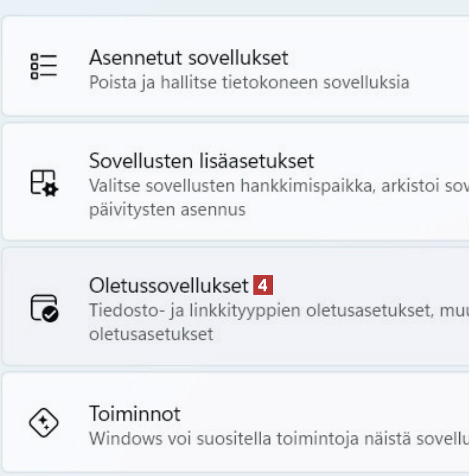Click the Sovellusten lisäasetukset gear-grid icon
The image size is (469, 476).
(x=44, y=182)
